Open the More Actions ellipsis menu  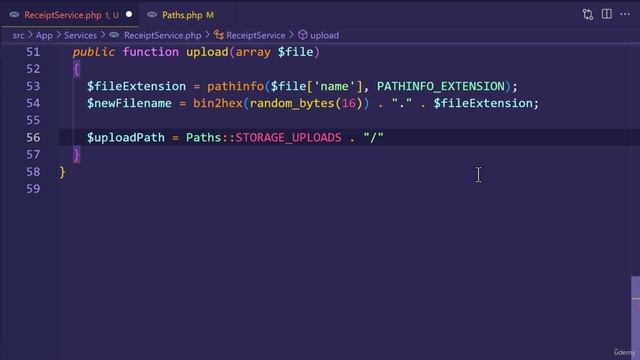pos(625,14)
